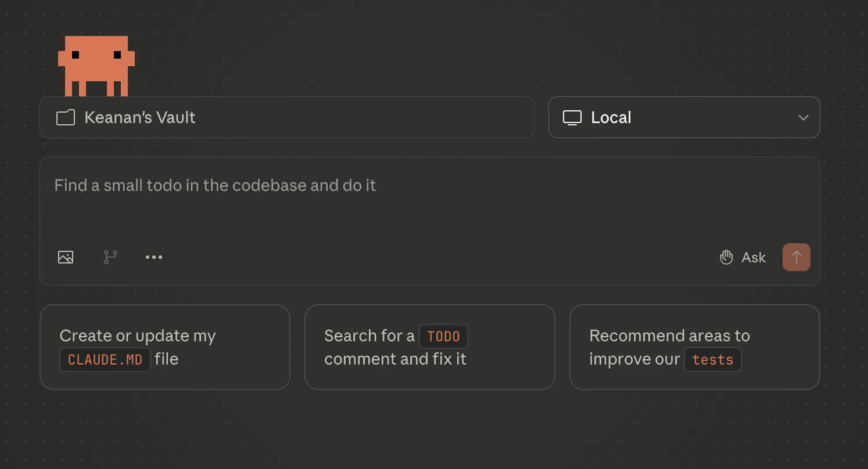Click the folder icon beside Keanan's Vault
Screen dimensions: 868x469
pyautogui.click(x=65, y=117)
